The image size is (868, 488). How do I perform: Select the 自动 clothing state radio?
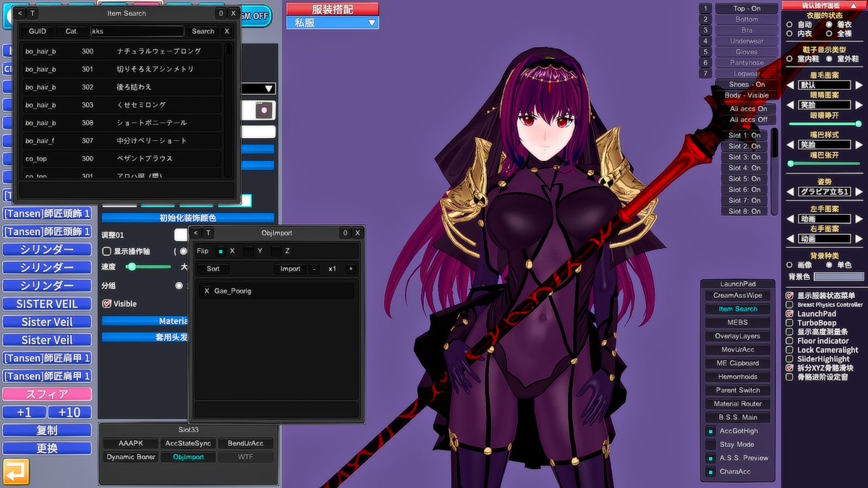click(790, 25)
